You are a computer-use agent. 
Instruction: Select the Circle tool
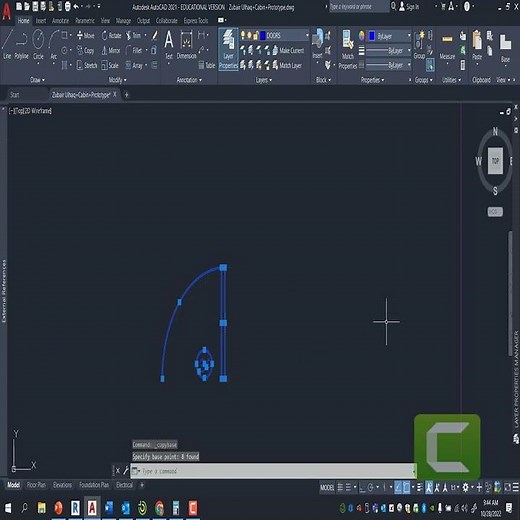click(38, 44)
